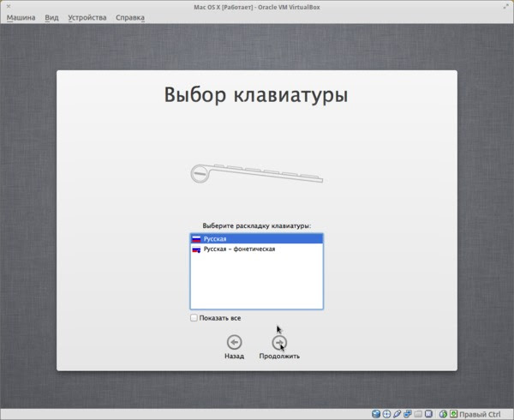The height and width of the screenshot is (420, 514).
Task: Click the Правый Ctrl host key indicator
Action: [480, 414]
